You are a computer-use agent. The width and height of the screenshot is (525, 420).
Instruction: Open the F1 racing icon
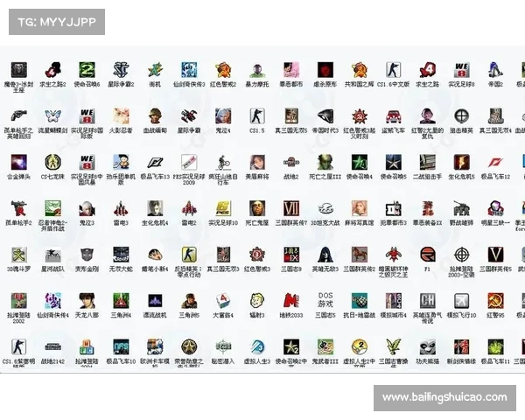click(428, 255)
